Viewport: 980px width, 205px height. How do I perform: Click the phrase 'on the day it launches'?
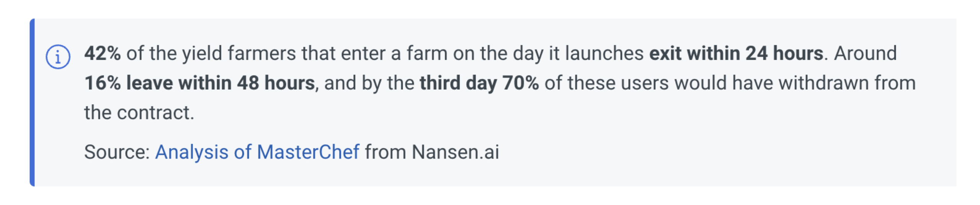click(x=548, y=53)
